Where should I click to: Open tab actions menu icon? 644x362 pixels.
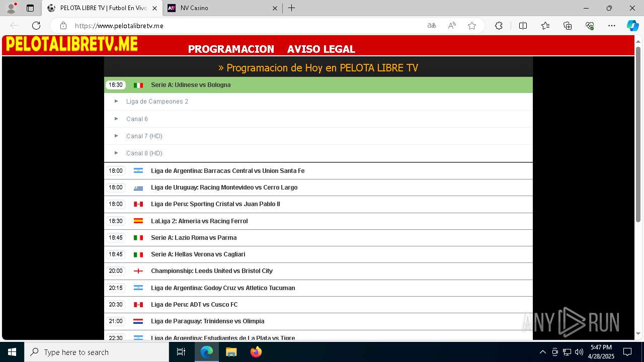(30, 8)
